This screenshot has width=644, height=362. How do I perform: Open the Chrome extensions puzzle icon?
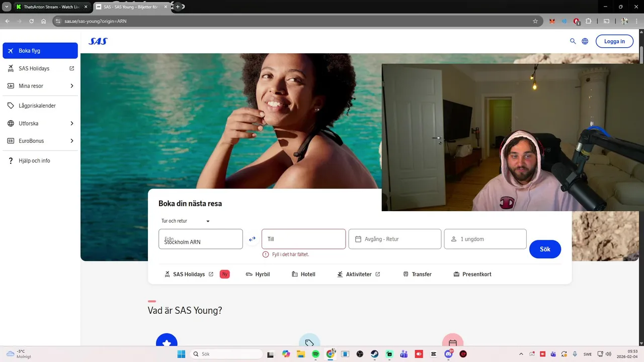coord(589,21)
